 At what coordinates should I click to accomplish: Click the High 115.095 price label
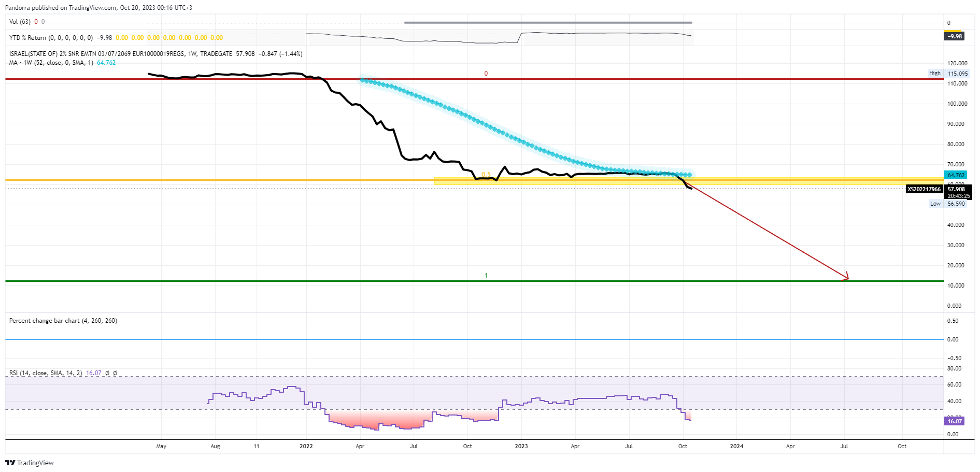click(x=949, y=74)
